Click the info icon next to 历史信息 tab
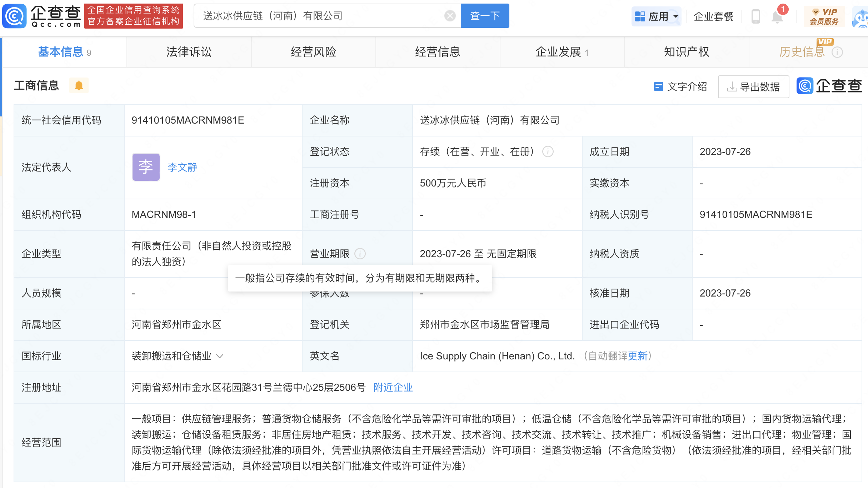868x488 pixels. (837, 53)
